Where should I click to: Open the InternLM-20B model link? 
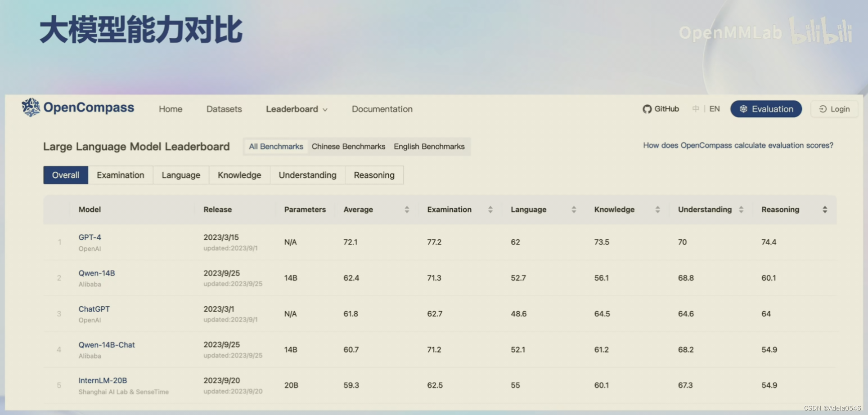[x=103, y=380]
